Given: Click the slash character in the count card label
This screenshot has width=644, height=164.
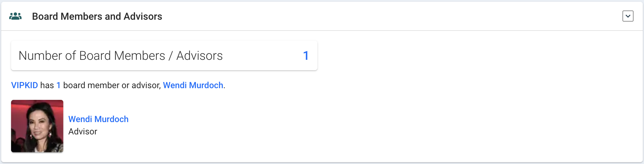Looking at the screenshot, I should 171,56.
